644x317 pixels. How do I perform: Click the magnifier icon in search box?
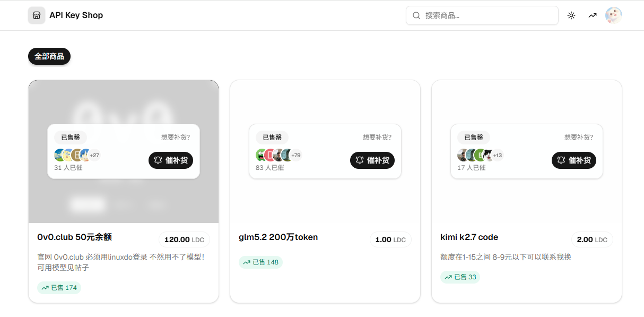(416, 15)
